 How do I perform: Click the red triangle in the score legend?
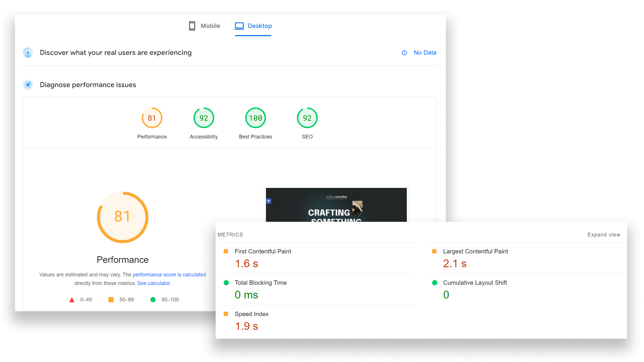tap(72, 299)
